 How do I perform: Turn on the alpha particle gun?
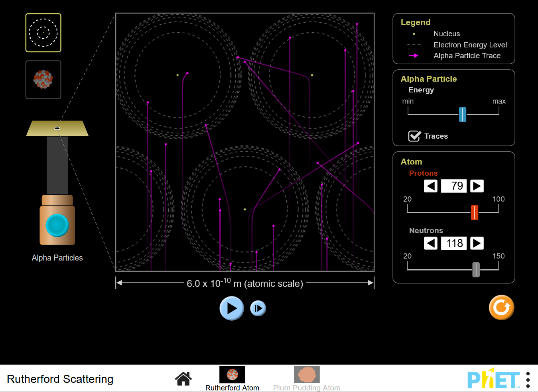click(x=57, y=225)
